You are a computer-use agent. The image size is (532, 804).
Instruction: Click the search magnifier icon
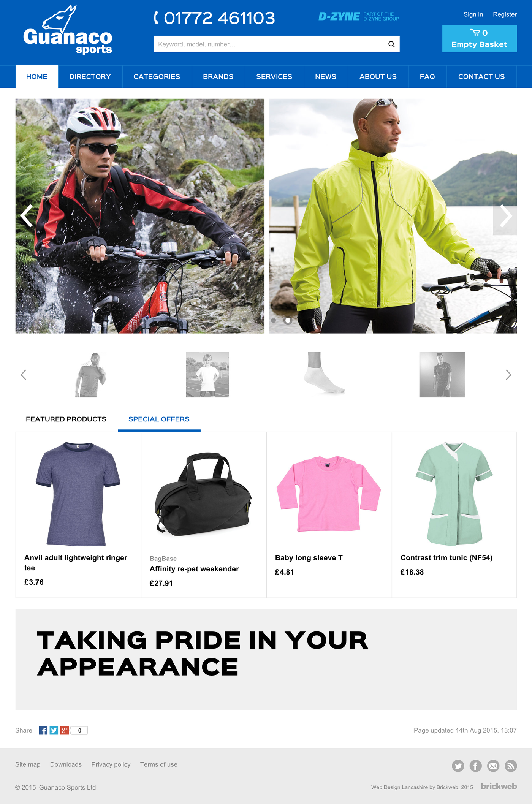[391, 44]
